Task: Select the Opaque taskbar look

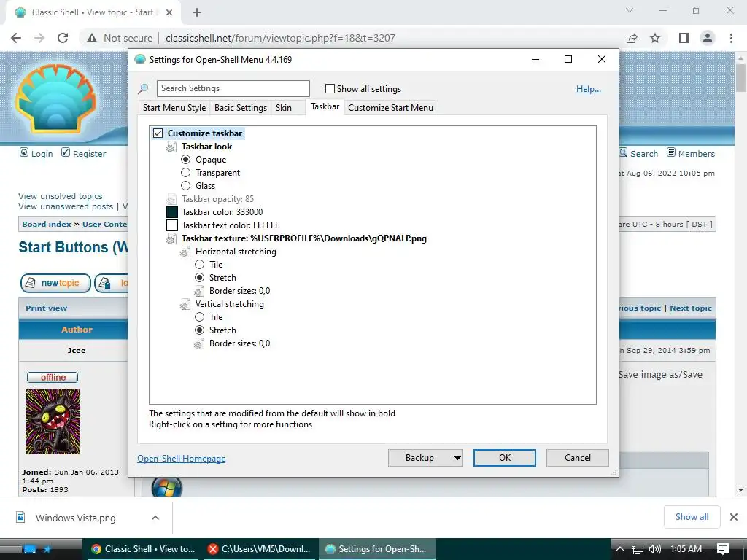Action: pos(186,160)
